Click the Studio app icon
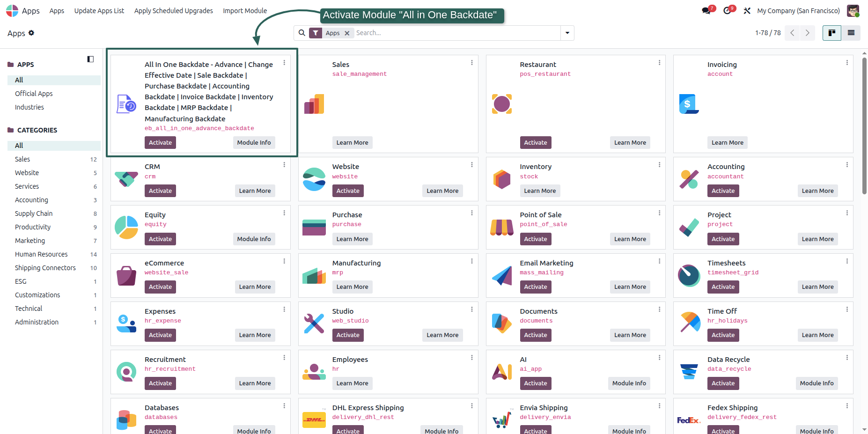Image resolution: width=868 pixels, height=434 pixels. [x=314, y=324]
